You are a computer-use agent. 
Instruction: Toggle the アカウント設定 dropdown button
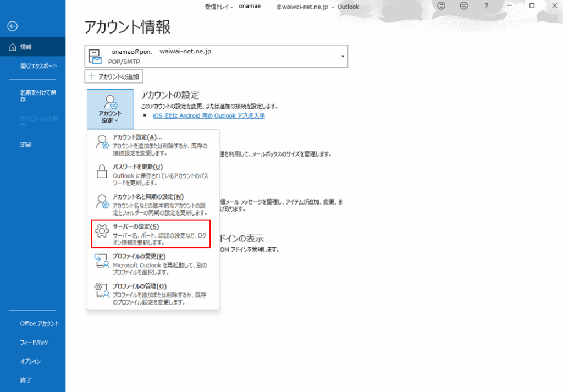coord(110,109)
